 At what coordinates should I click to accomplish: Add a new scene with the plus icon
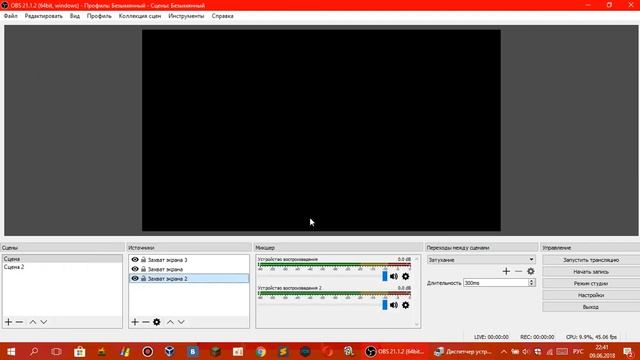8,322
